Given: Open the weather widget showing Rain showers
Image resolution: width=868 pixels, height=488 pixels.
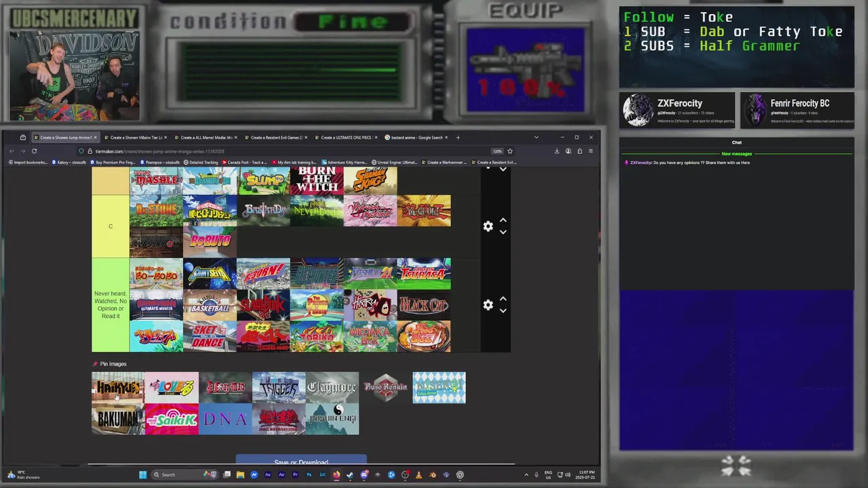Looking at the screenshot, I should (23, 474).
